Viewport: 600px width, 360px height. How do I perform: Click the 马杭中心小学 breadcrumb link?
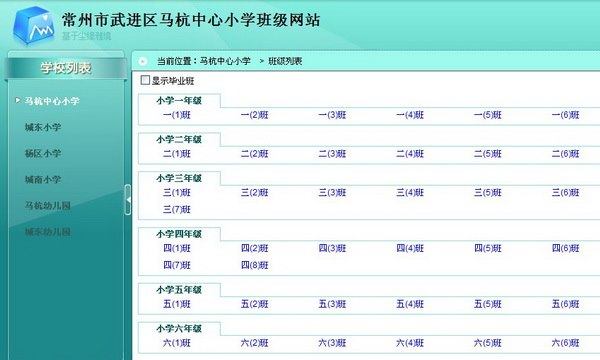click(225, 61)
